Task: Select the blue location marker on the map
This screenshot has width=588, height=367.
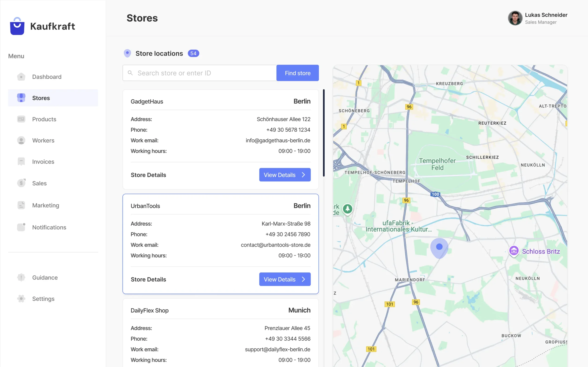Action: 439,247
